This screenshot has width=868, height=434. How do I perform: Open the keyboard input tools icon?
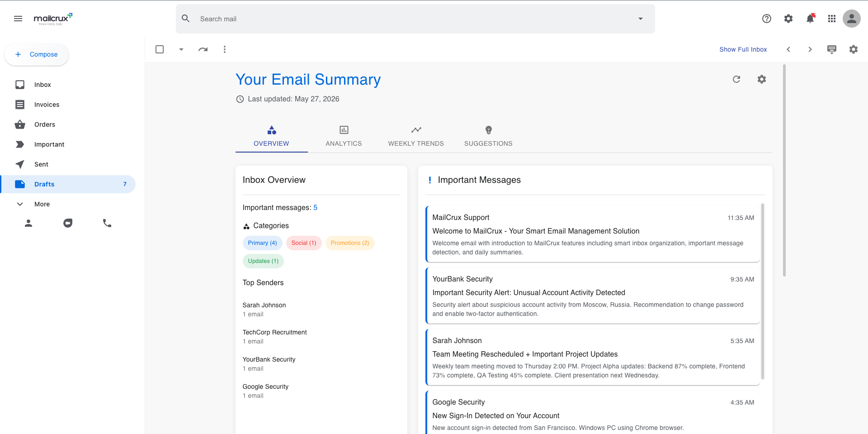[x=832, y=49]
